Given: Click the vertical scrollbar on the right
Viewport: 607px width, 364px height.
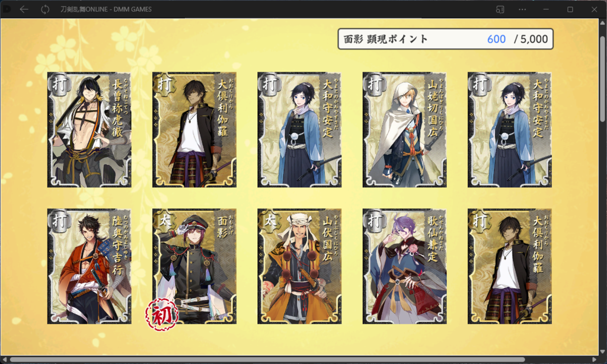Looking at the screenshot, I should [603, 79].
